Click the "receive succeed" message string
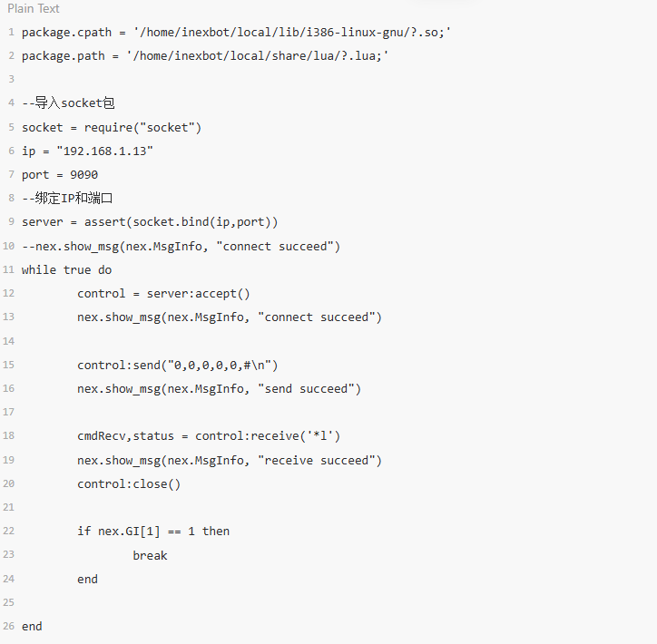Screen dimensions: 657x644 click(x=320, y=460)
